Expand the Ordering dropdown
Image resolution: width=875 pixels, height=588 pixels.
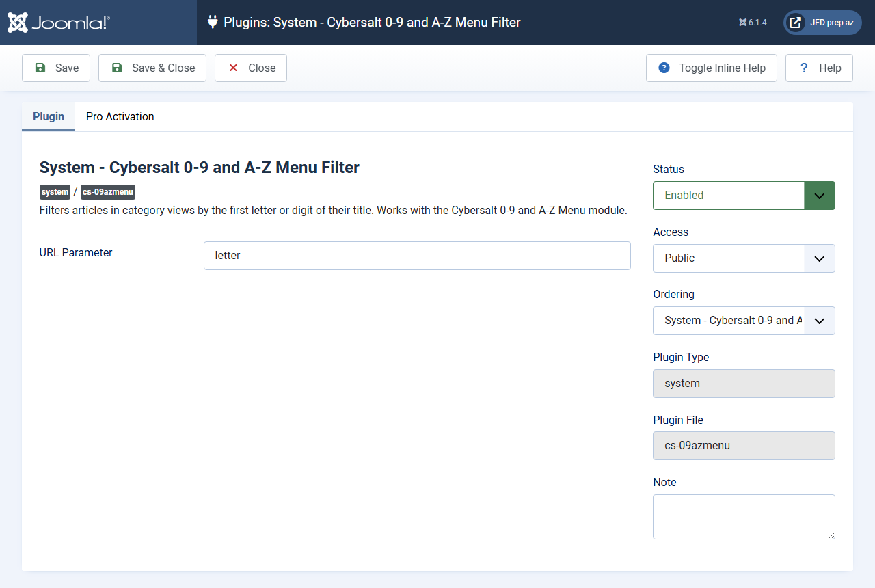pos(744,321)
